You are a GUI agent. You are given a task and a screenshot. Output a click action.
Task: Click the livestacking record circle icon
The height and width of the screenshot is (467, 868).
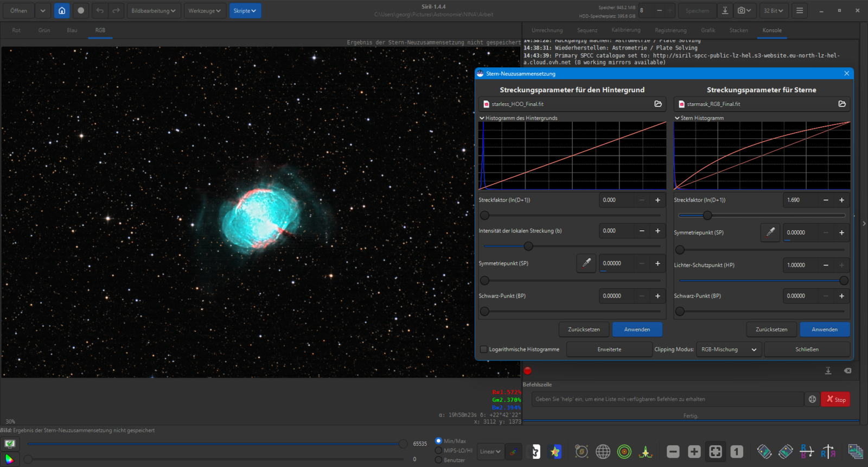click(81, 10)
